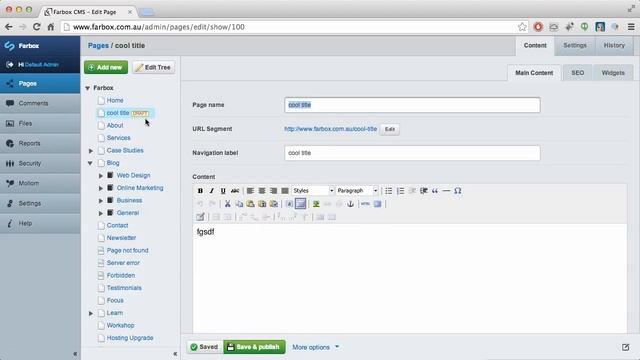Edit the URL Segment
Image resolution: width=640 pixels, height=360 pixels.
[x=389, y=129]
